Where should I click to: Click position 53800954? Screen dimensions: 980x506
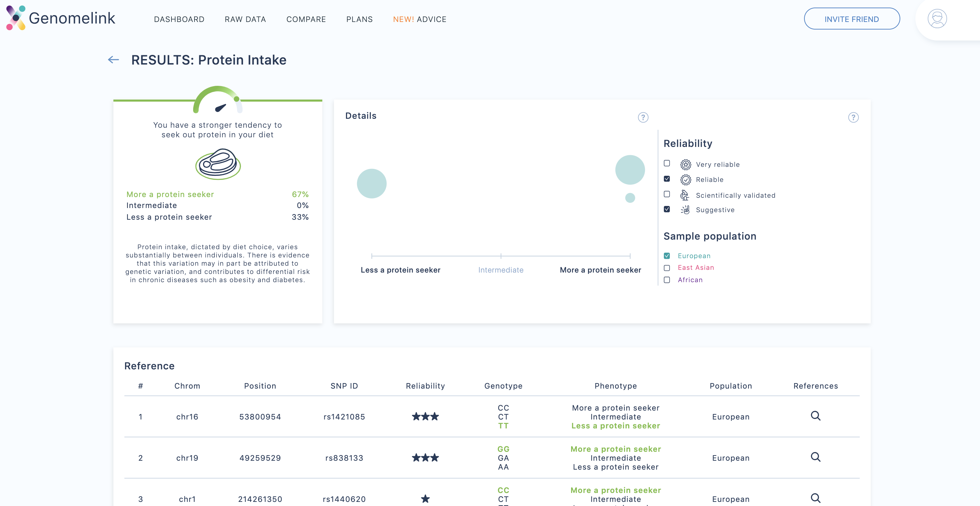[260, 417]
